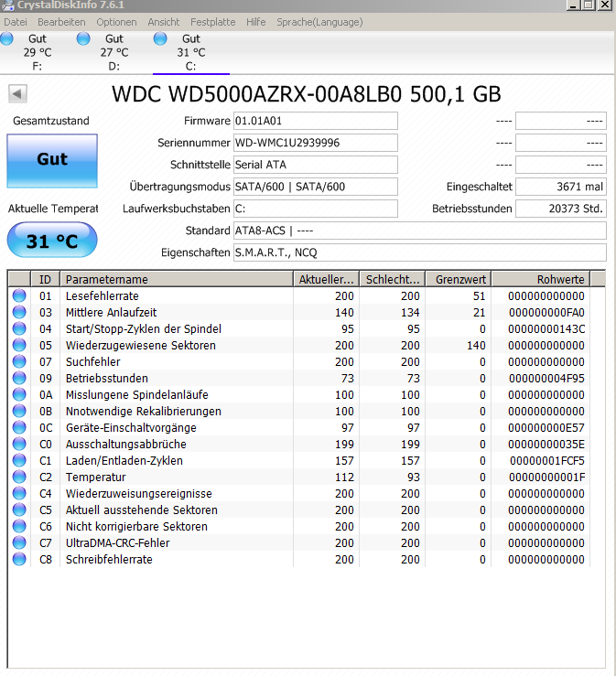This screenshot has width=616, height=676.
Task: Click status orb of Laden/Entladen-Zyklen row
Action: pos(19,460)
